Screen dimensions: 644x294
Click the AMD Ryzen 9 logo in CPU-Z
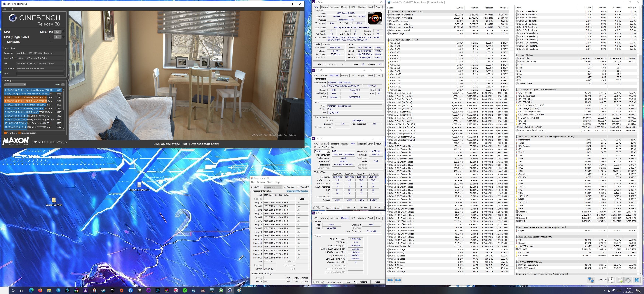[375, 18]
